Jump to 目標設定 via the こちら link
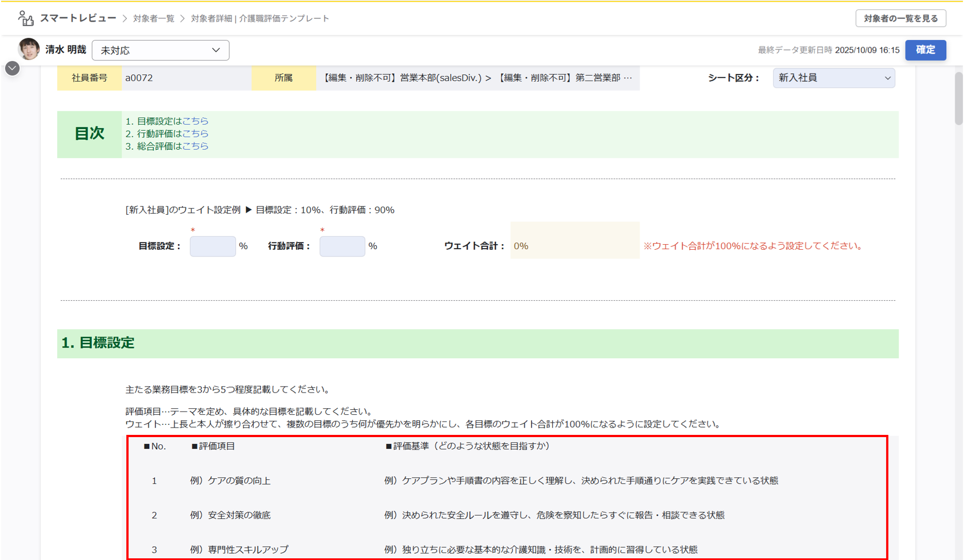 [195, 121]
